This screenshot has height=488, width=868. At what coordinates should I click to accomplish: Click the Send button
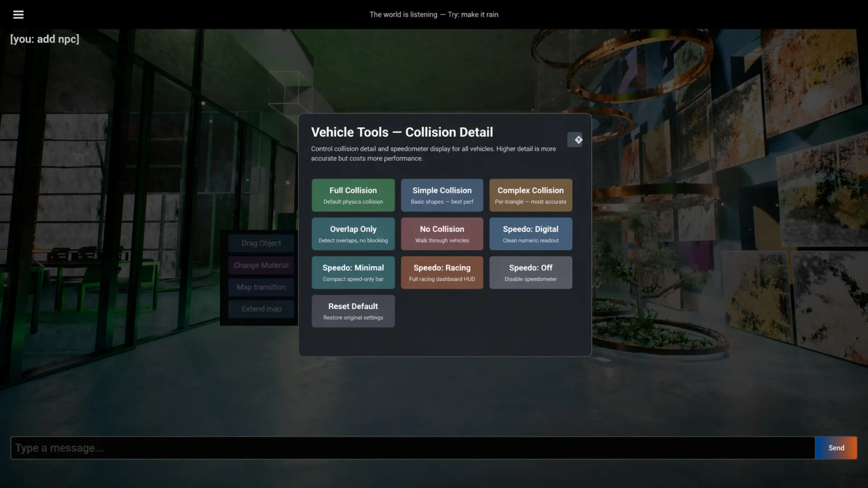tap(836, 448)
